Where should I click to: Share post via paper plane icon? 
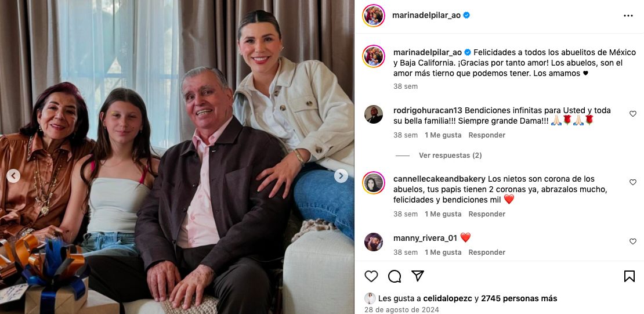pyautogui.click(x=418, y=276)
